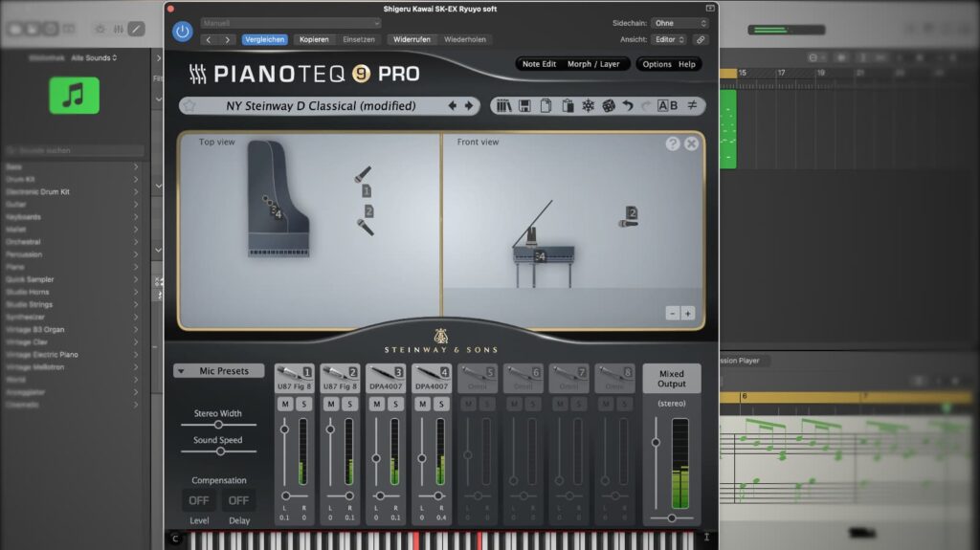This screenshot has width=980, height=550.
Task: Open the Sidechain dropdown
Action: pyautogui.click(x=679, y=23)
